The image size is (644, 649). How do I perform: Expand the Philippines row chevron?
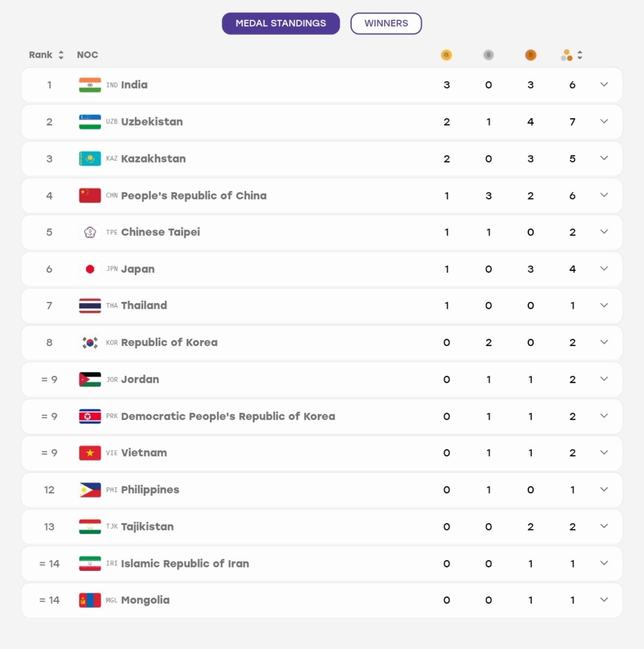coord(604,489)
